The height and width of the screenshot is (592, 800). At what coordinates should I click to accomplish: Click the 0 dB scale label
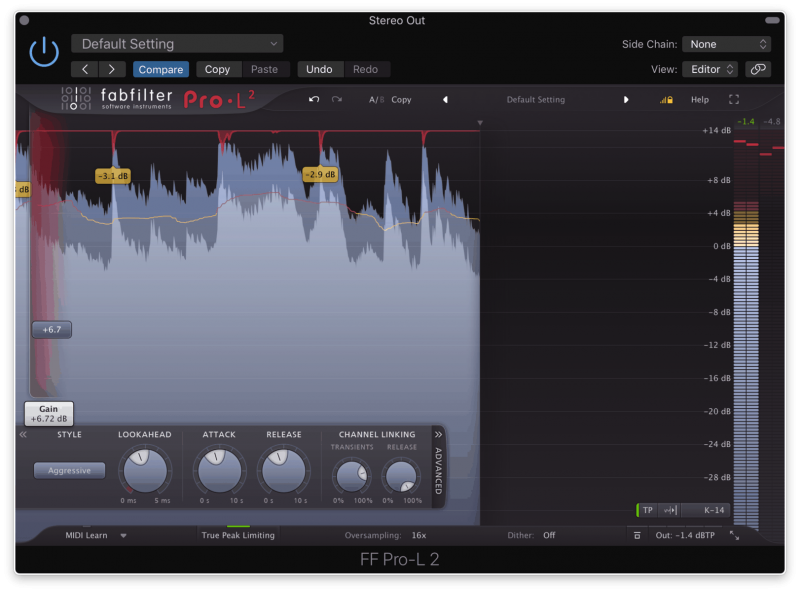coord(721,246)
